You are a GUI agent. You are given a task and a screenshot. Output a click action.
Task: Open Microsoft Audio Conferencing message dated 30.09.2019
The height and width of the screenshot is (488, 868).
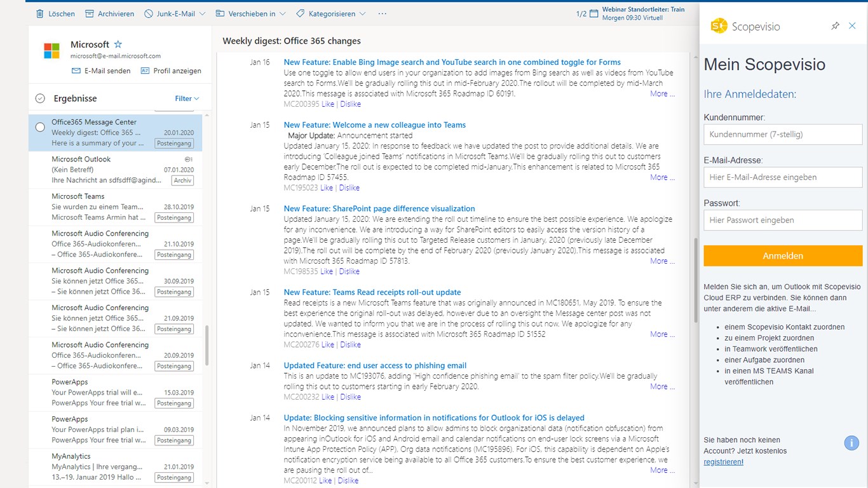pyautogui.click(x=115, y=281)
